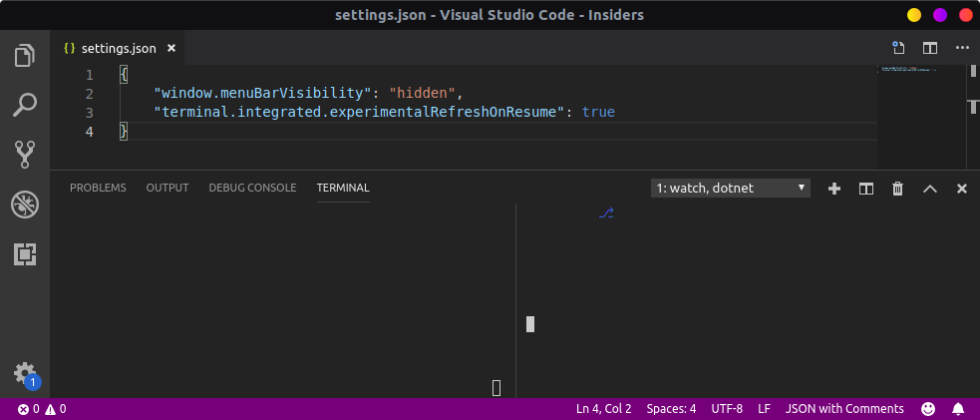980x420 pixels.
Task: Open the terminal selector dropdown '1: watch, dotnet'
Action: (731, 189)
